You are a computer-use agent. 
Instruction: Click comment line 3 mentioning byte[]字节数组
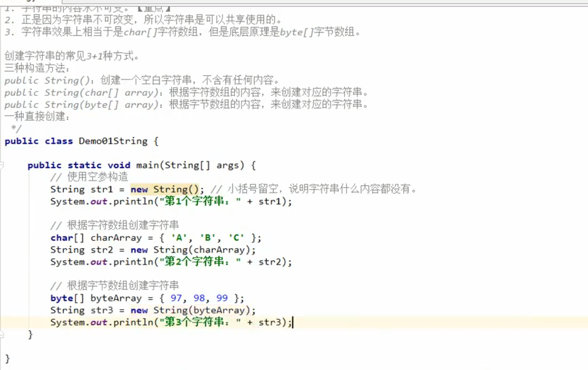[x=183, y=33]
